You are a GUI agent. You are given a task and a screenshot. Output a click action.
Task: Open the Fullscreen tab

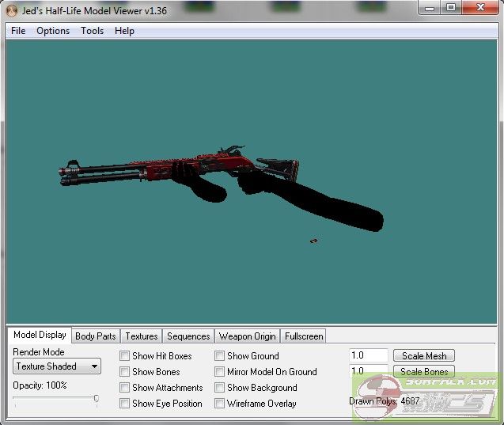(303, 336)
